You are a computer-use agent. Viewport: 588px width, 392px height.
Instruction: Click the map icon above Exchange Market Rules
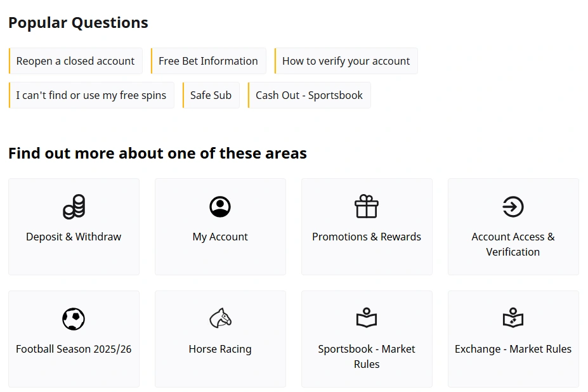513,318
